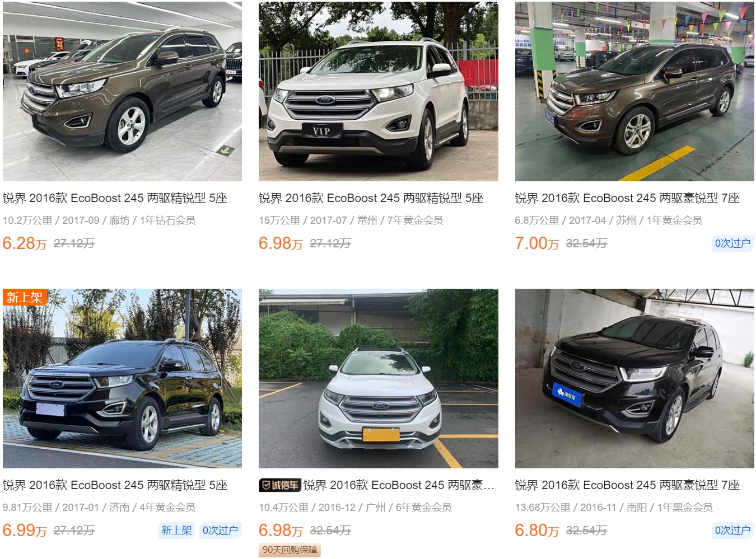This screenshot has height=559, width=756.
Task: Open the brown Edge photo in parking garage
Action: [x=634, y=91]
